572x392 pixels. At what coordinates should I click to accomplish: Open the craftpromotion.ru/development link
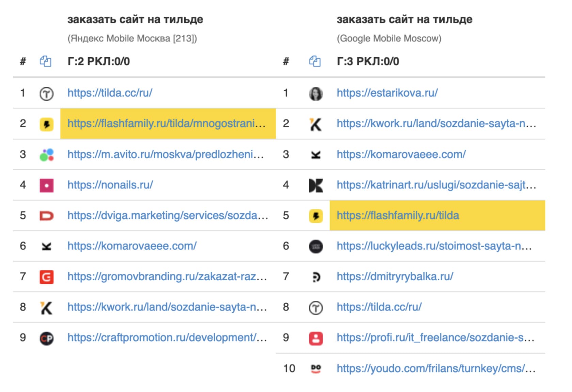point(167,338)
